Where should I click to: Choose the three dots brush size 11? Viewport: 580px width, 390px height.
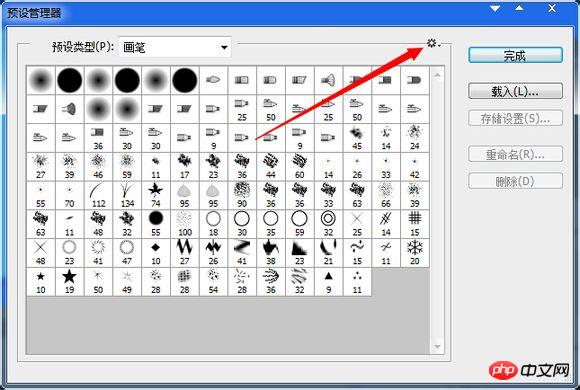point(357,282)
